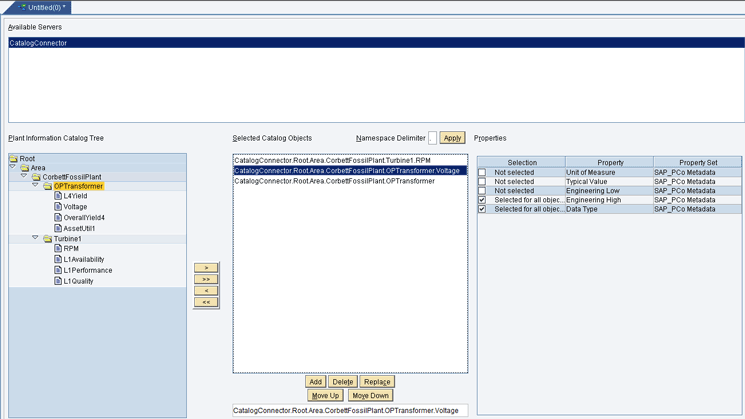Uncheck the Engineering High property checkbox
Viewport: 745px width, 419px height.
click(x=482, y=200)
